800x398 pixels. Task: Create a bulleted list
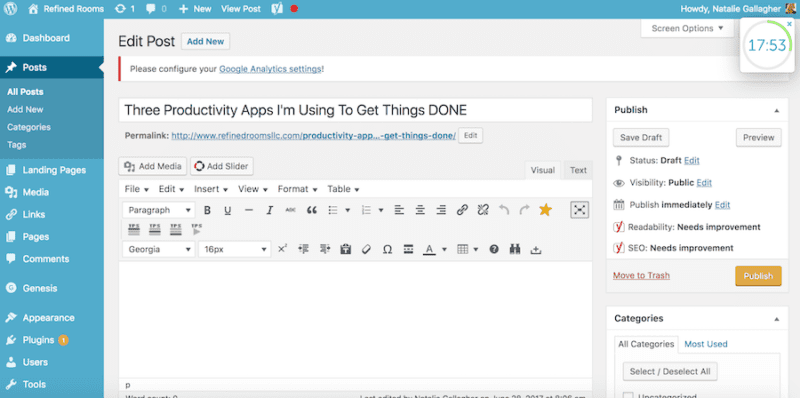tap(333, 210)
